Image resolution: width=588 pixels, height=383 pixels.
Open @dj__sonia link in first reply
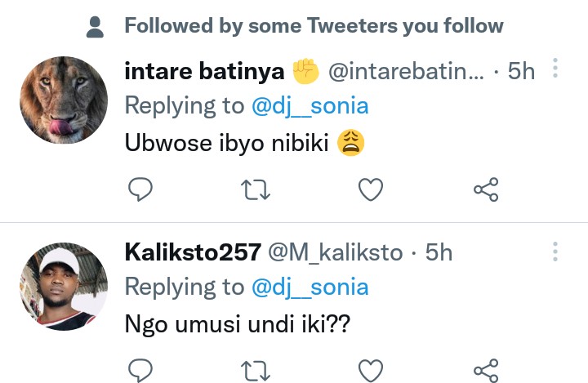pyautogui.click(x=310, y=105)
